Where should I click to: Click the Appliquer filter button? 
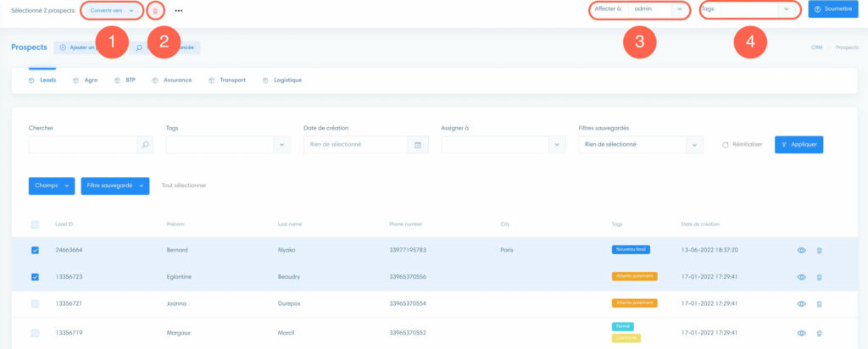pyautogui.click(x=798, y=145)
